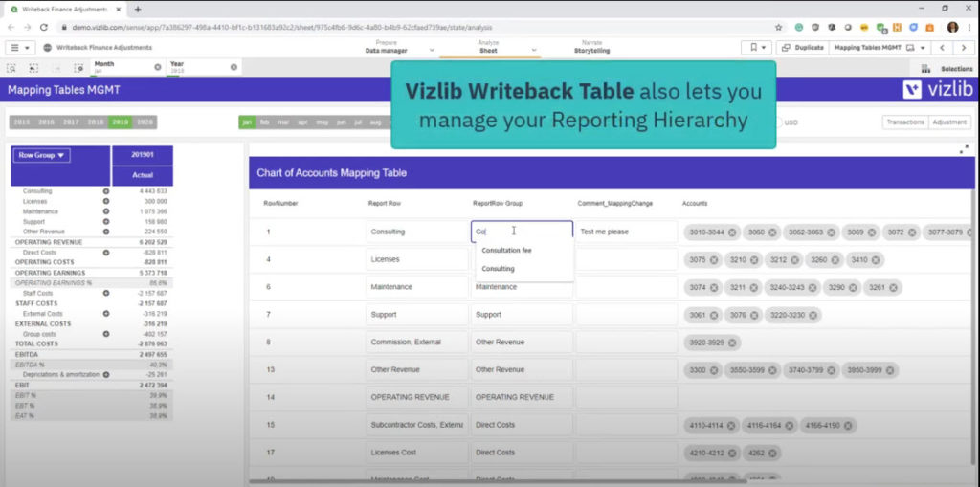
Task: Expand the Staff Costs pivot row
Action: pos(106,293)
